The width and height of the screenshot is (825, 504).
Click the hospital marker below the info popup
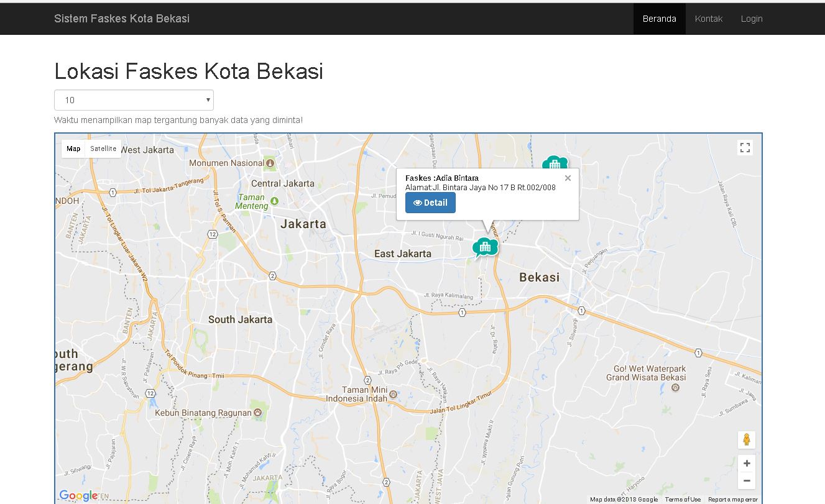[486, 247]
